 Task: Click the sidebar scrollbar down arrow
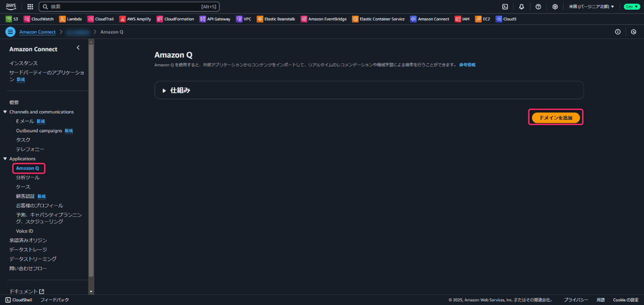coord(91,292)
